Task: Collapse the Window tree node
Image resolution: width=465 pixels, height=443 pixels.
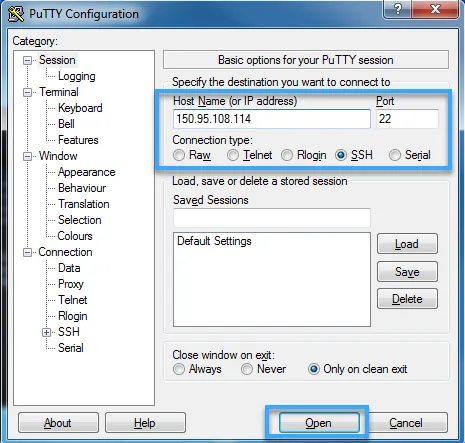Action: coord(27,156)
